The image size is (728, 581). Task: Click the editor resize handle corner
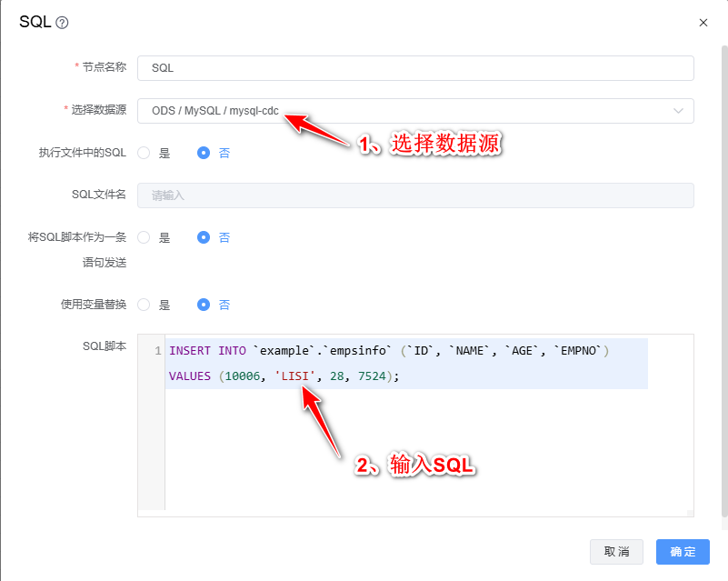click(689, 513)
